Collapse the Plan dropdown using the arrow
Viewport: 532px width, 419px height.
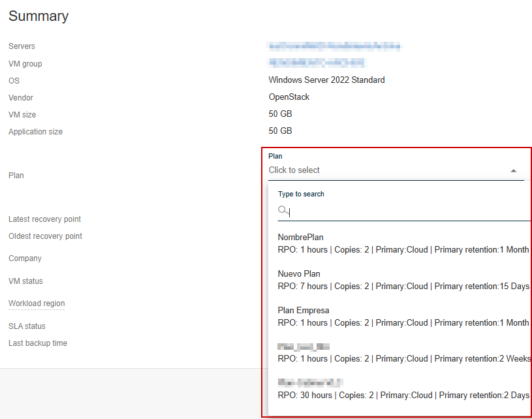[513, 171]
